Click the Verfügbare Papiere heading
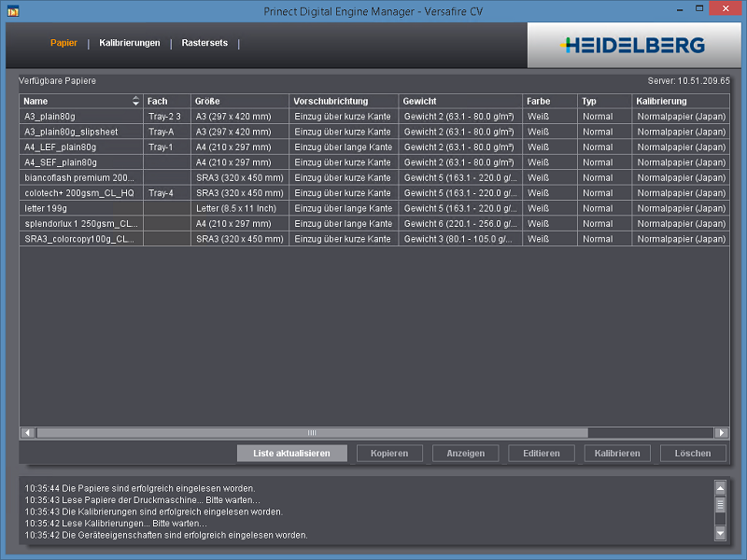Viewport: 747px width, 560px height. [57, 81]
